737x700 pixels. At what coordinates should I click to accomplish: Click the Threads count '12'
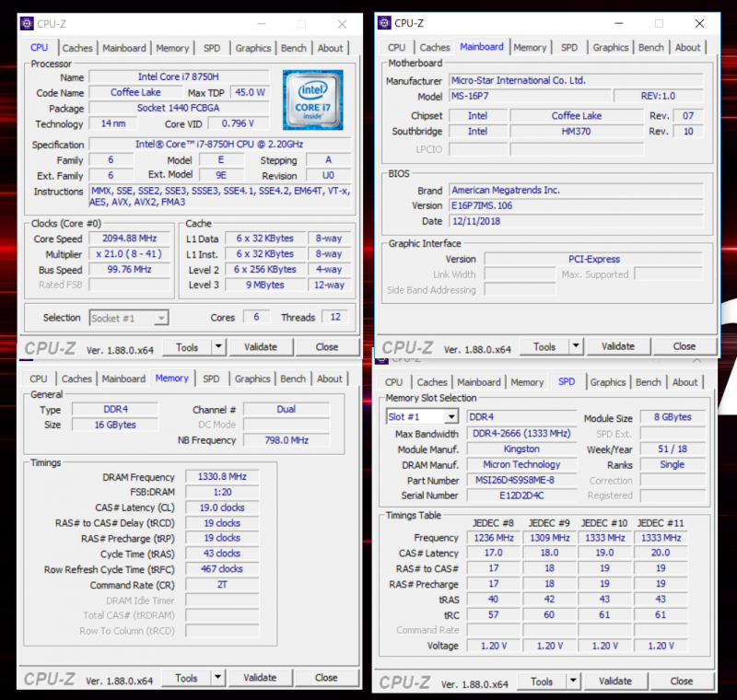click(x=335, y=317)
